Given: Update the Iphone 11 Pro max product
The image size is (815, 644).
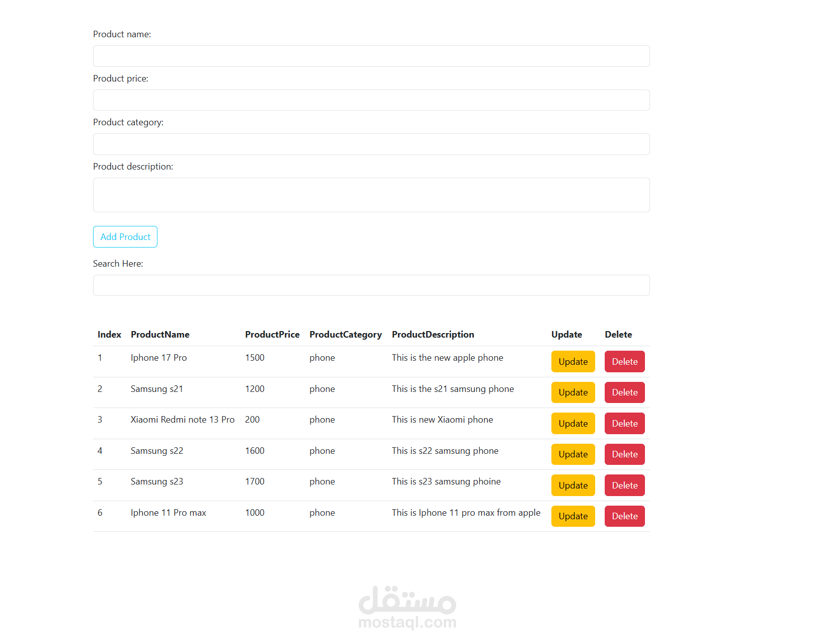Looking at the screenshot, I should [x=573, y=516].
